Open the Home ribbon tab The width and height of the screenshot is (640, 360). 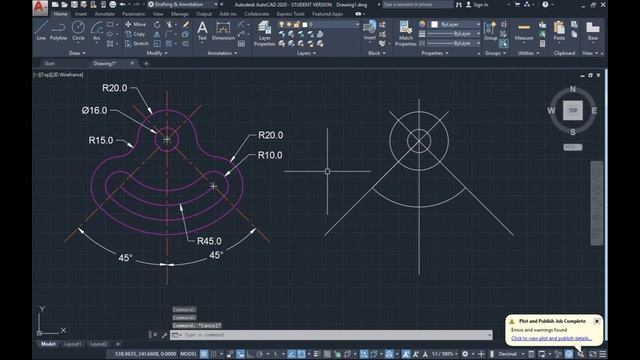60,14
